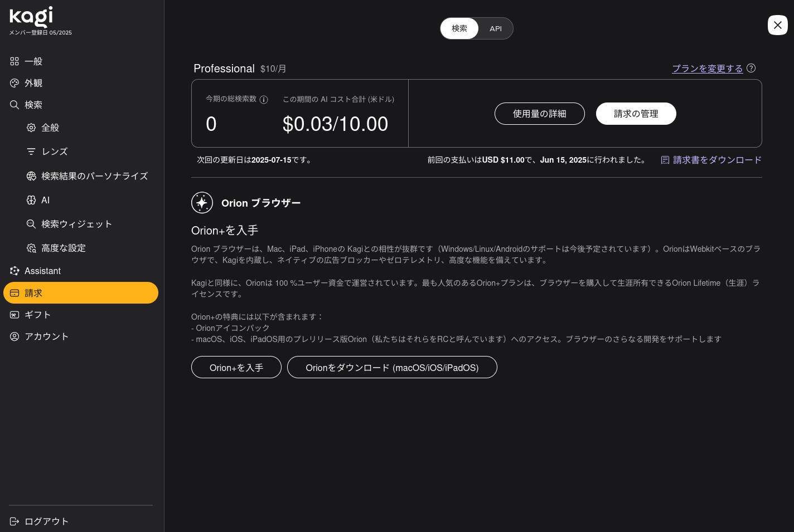The height and width of the screenshot is (532, 794).
Task: Click the palette icon beside 外観
Action: coord(14,83)
